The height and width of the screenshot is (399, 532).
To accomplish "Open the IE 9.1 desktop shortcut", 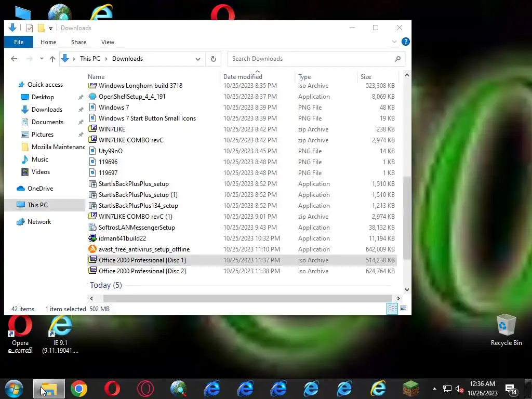I will (60, 335).
